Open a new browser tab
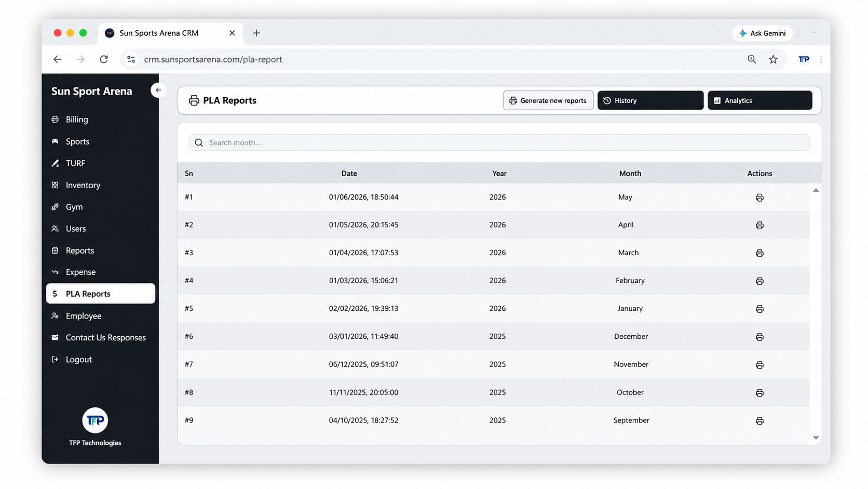 [256, 33]
